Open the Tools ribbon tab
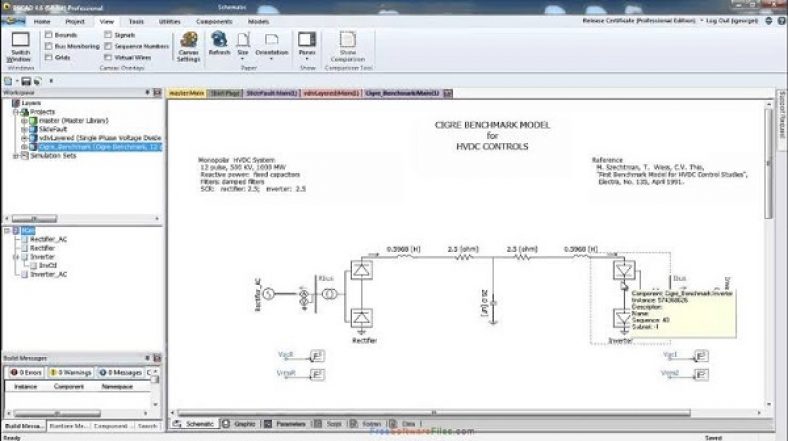 click(x=136, y=22)
